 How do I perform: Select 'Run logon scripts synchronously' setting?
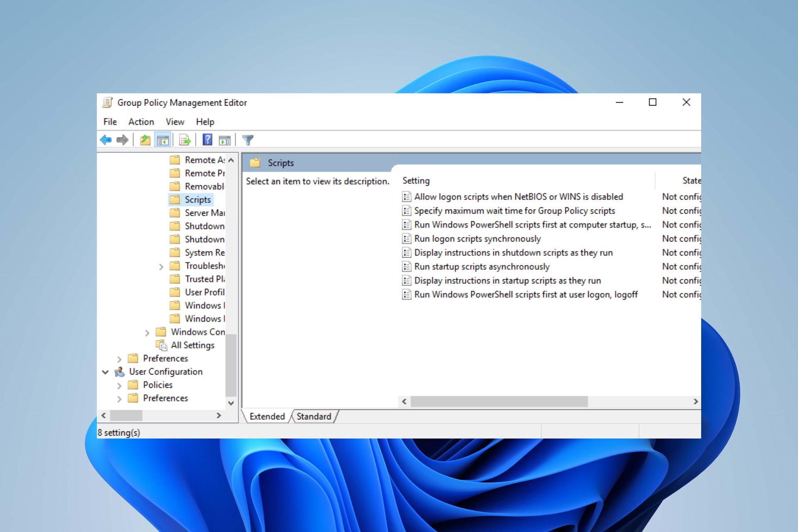(x=478, y=239)
